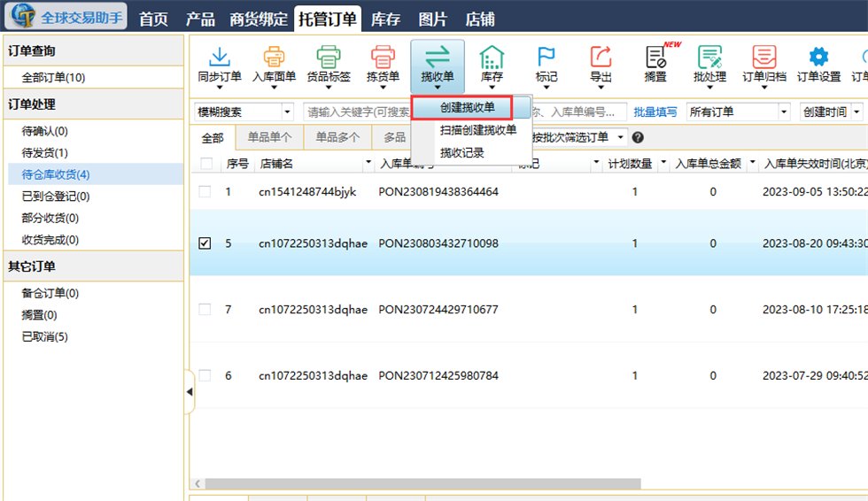Click the horizontal scrollbar left arrow
This screenshot has width=868, height=501.
(x=198, y=484)
